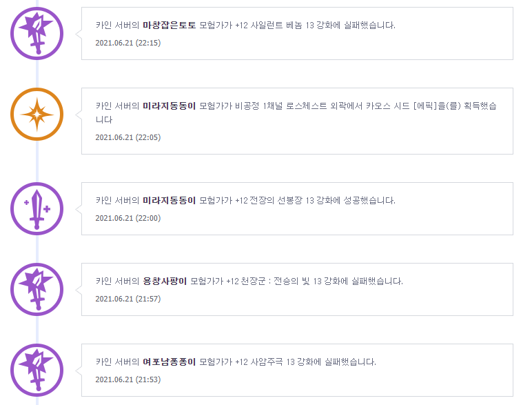This screenshot has height=405, width=532.
Task: Click the orange star item-drop icon
Action: point(37,114)
